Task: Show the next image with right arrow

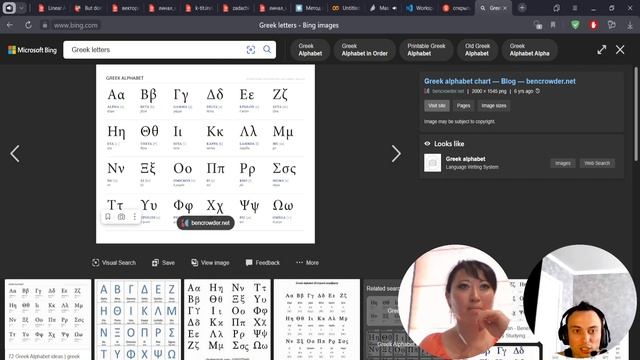Action: (x=396, y=154)
